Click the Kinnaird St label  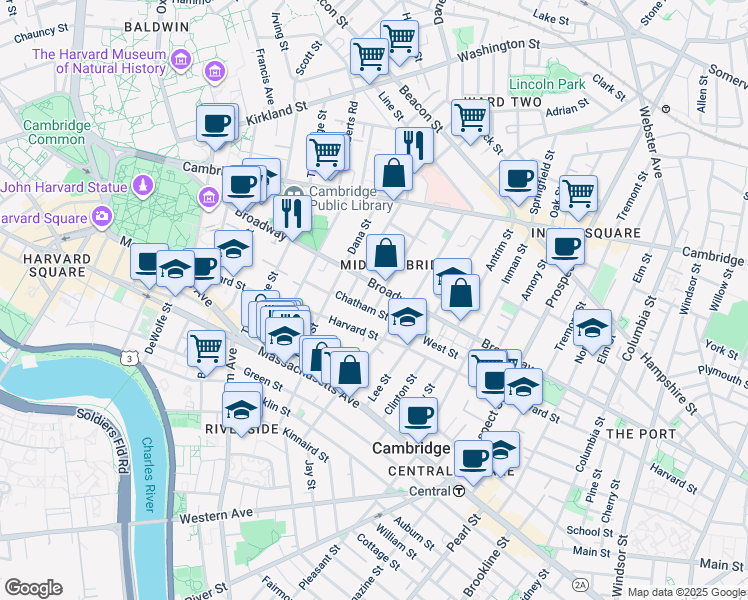coord(305,445)
